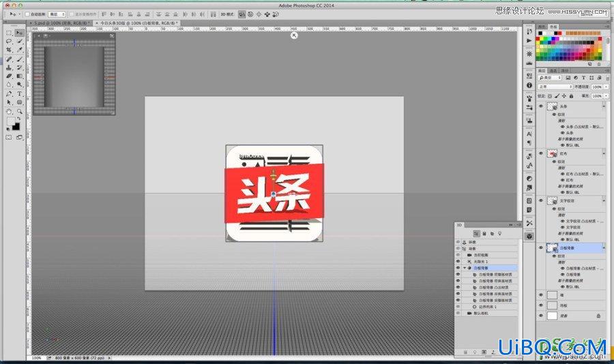
Task: Switch to the Channels panel tab
Action: click(553, 71)
